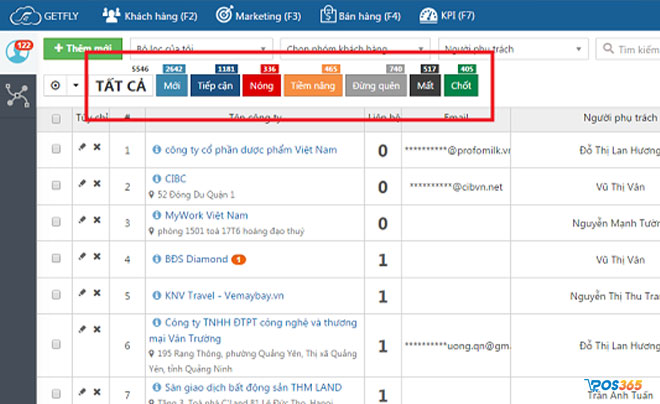The width and height of the screenshot is (660, 404).
Task: Select the TẤT CẢ status tab
Action: pos(121,85)
